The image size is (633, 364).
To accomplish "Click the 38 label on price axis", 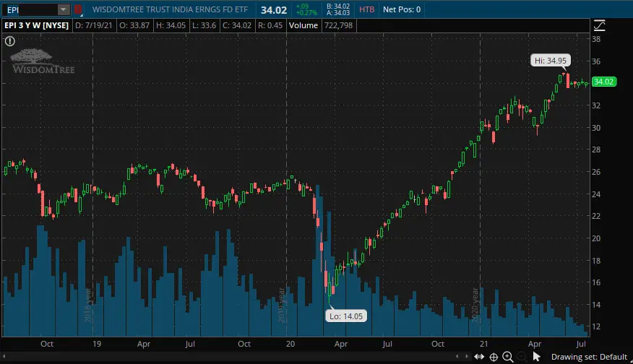I will pos(596,39).
